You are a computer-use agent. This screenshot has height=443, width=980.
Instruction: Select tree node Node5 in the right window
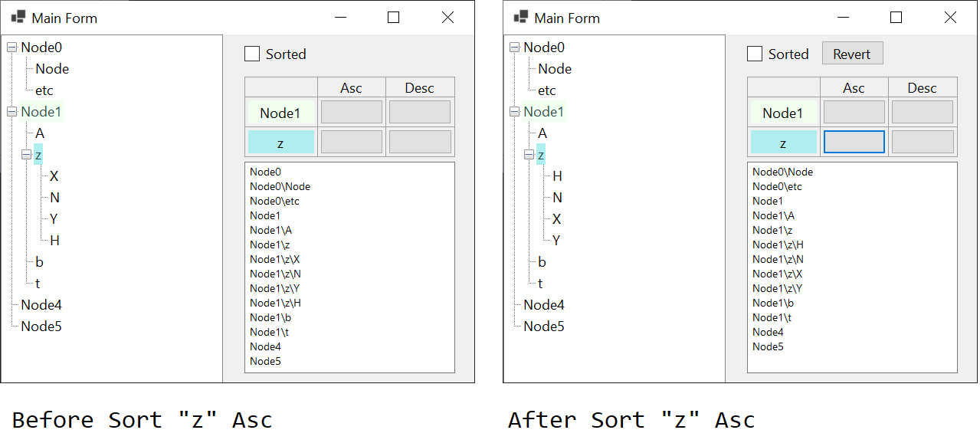[544, 327]
